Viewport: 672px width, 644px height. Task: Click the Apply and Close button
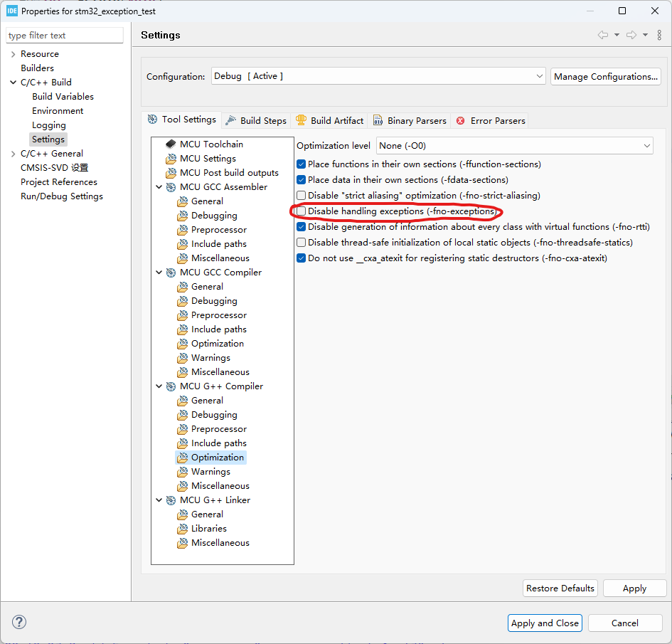pos(545,623)
